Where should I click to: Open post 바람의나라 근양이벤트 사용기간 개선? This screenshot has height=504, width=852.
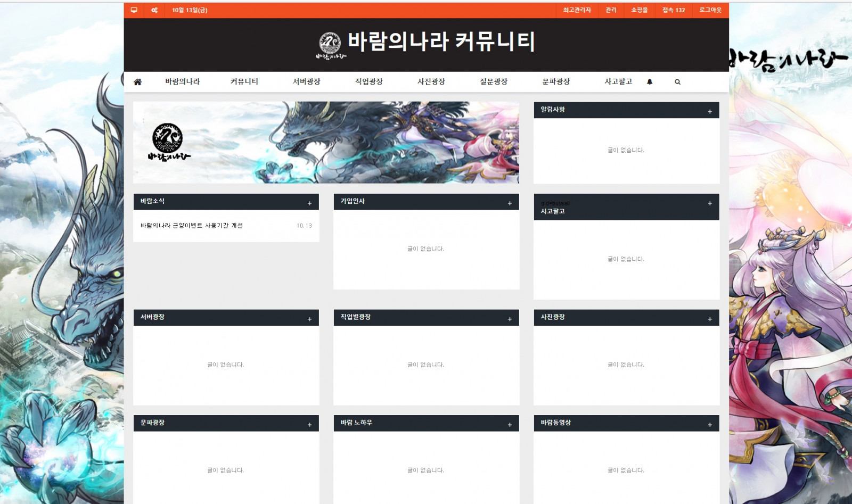(192, 226)
